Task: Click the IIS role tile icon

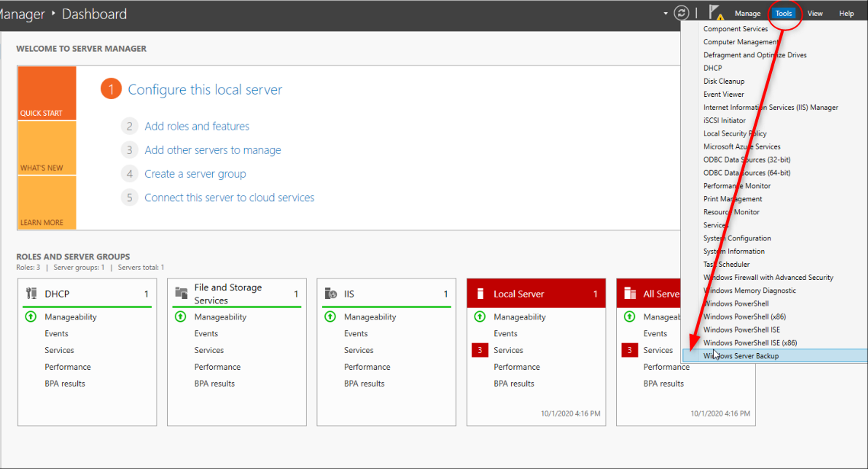Action: click(x=331, y=293)
